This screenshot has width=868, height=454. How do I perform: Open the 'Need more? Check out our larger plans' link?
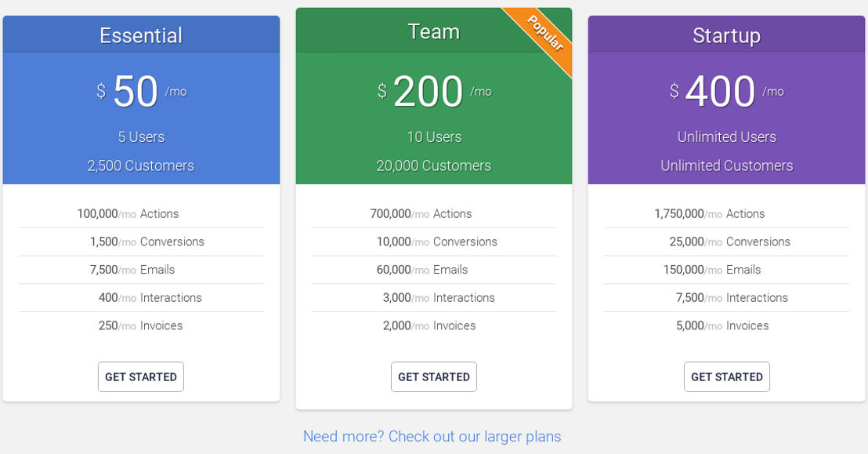pyautogui.click(x=432, y=436)
